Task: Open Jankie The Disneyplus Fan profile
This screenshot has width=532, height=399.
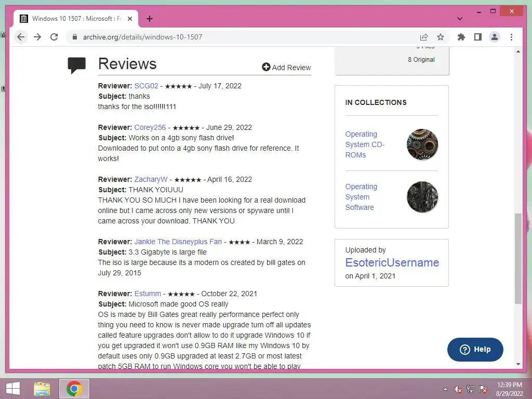Action: tap(178, 242)
